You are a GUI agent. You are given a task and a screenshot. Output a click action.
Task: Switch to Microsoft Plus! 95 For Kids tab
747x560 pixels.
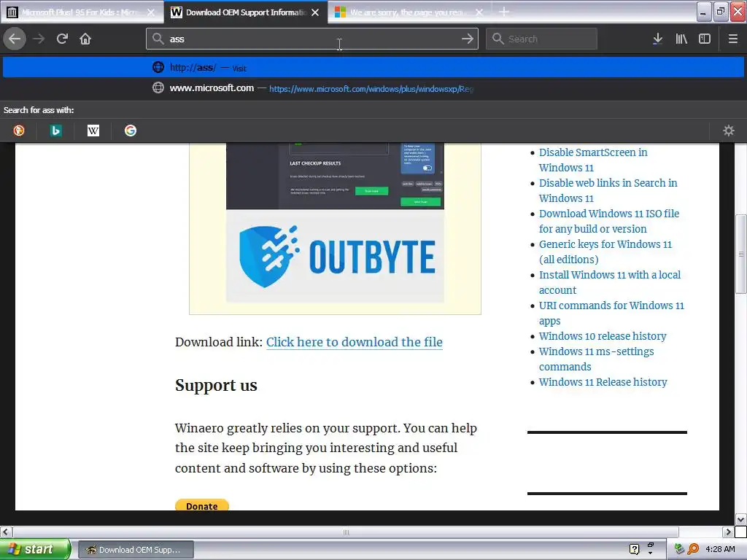[82, 12]
